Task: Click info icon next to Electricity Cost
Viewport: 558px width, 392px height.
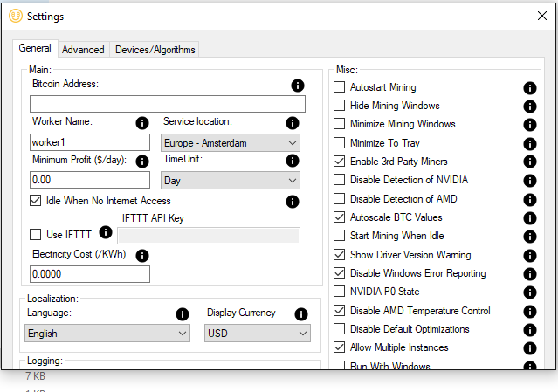Action: (x=142, y=256)
